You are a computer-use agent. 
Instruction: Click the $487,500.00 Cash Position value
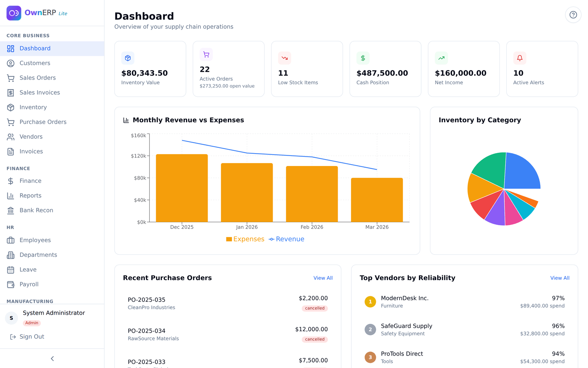[x=382, y=73]
